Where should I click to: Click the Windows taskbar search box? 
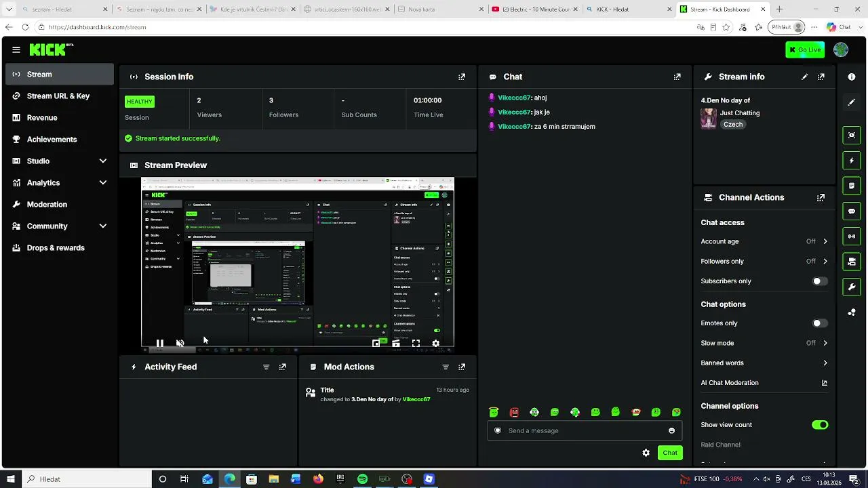pos(86,479)
